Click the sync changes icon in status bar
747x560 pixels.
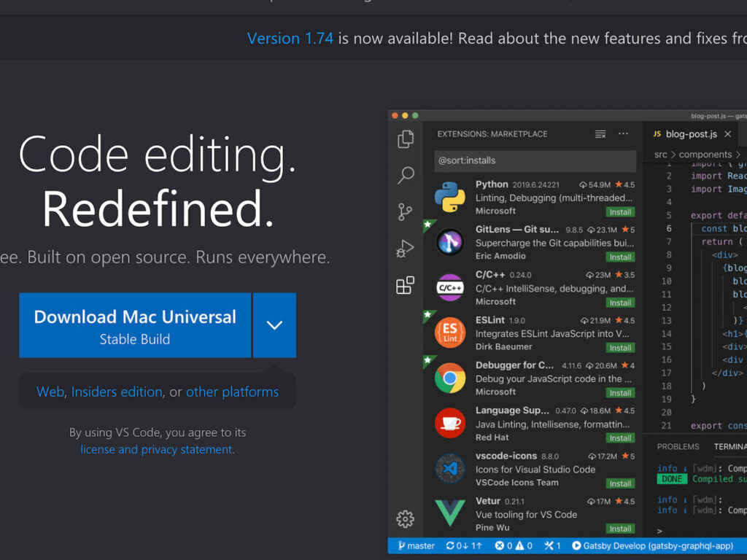pos(464,545)
